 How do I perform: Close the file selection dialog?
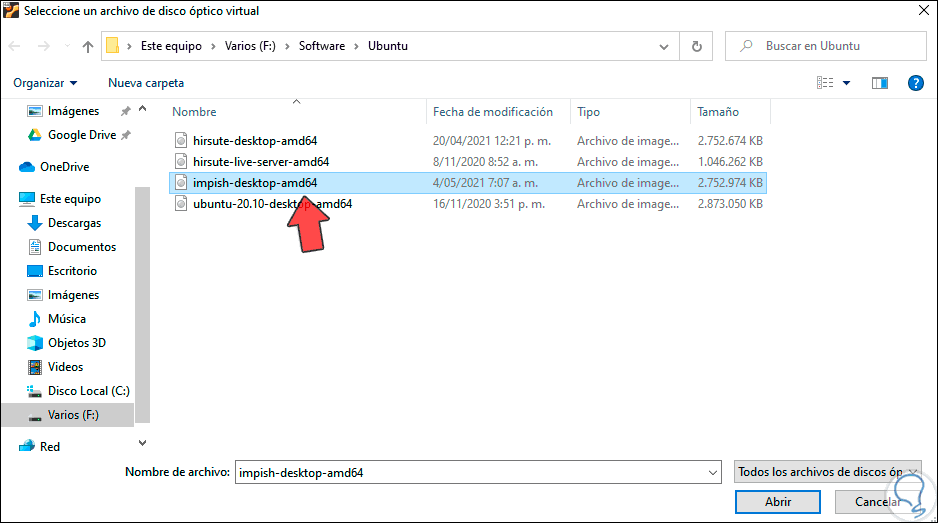tap(924, 10)
